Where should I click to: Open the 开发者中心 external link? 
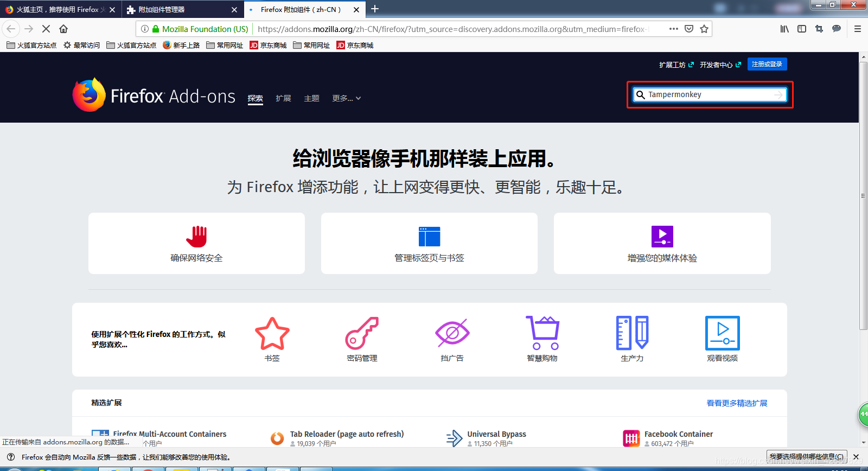pos(720,65)
